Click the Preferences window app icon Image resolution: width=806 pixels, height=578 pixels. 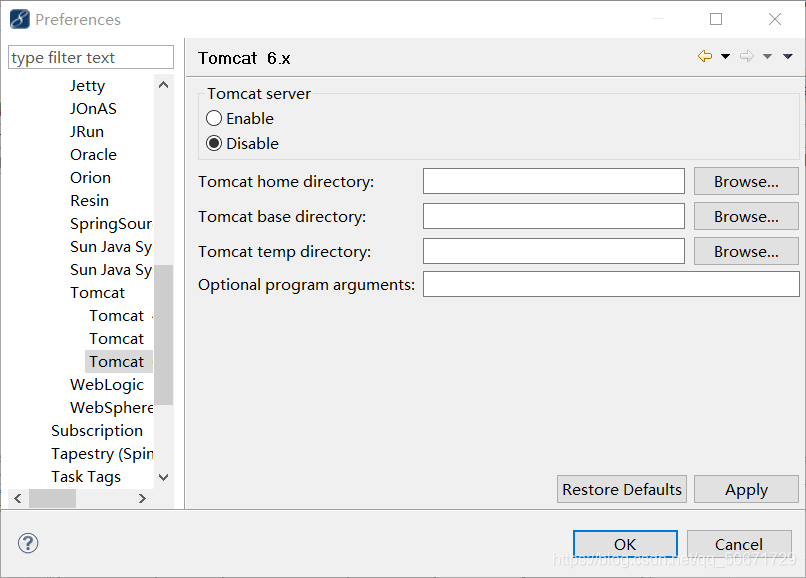point(20,20)
